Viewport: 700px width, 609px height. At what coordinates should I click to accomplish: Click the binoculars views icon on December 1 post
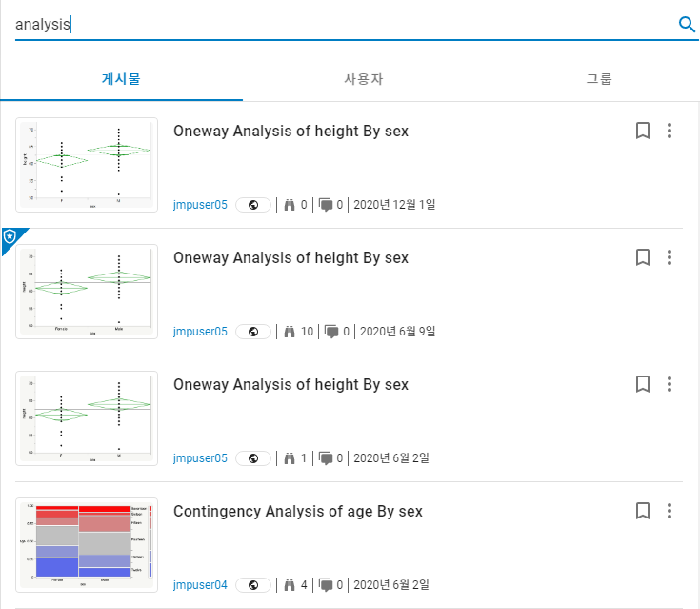[x=290, y=205]
